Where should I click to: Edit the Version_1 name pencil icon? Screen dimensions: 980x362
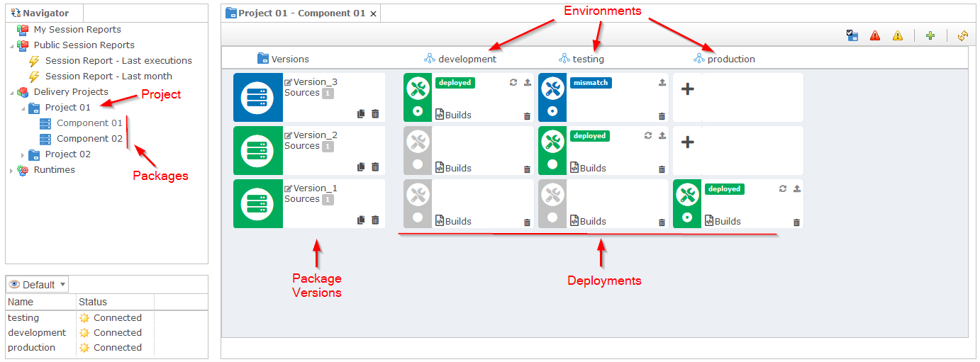point(288,188)
